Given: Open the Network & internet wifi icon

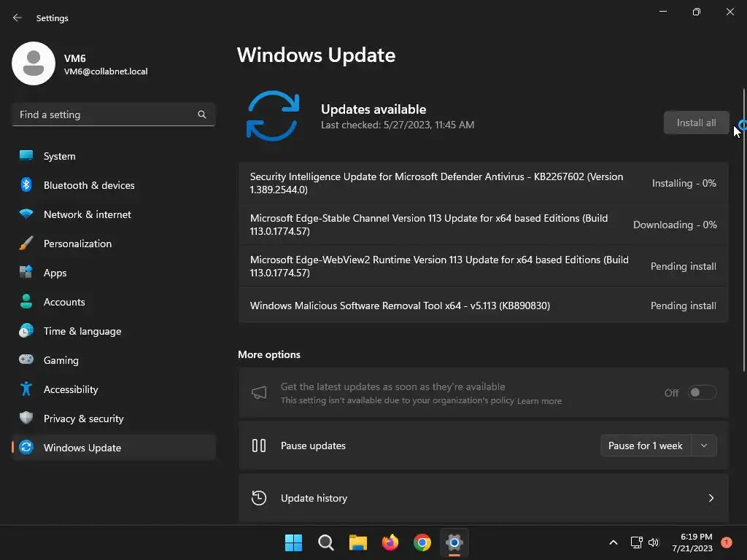Looking at the screenshot, I should click(x=26, y=214).
